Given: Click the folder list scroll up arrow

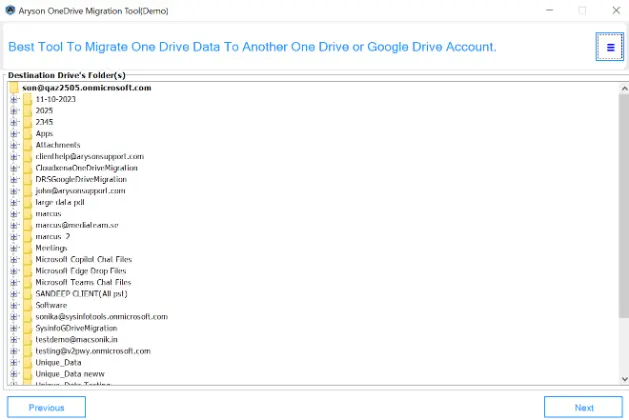Looking at the screenshot, I should tap(624, 89).
